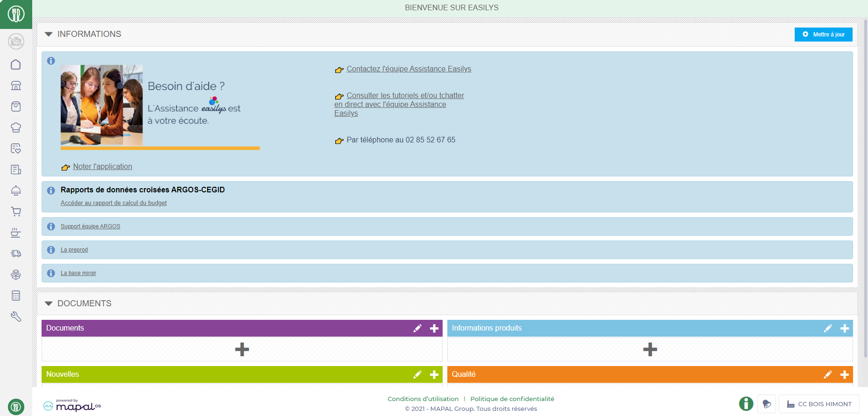Open the serving cloche icon in sidebar

pyautogui.click(x=16, y=190)
